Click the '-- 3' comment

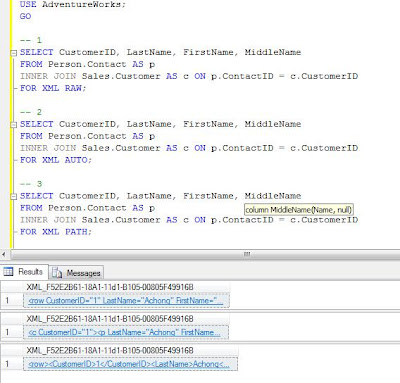coord(31,184)
